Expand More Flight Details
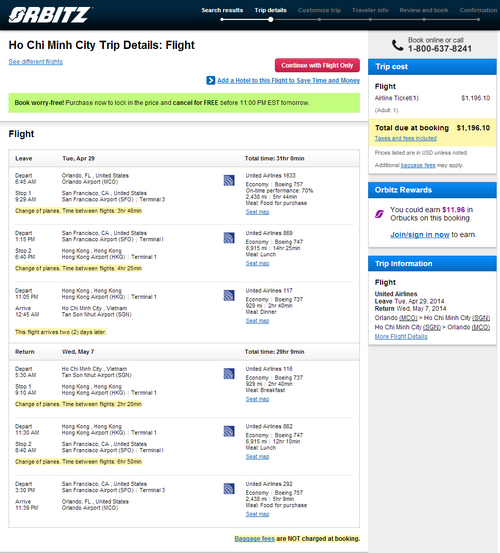 (x=401, y=336)
